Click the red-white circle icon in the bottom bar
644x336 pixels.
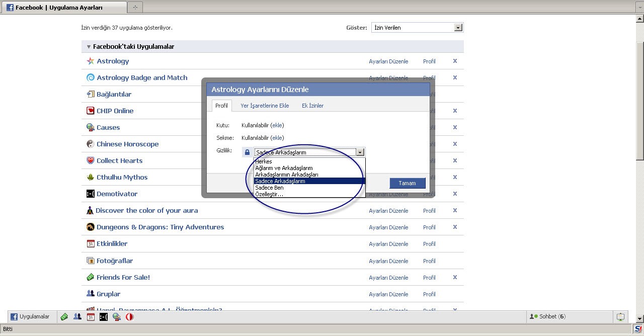click(x=130, y=317)
